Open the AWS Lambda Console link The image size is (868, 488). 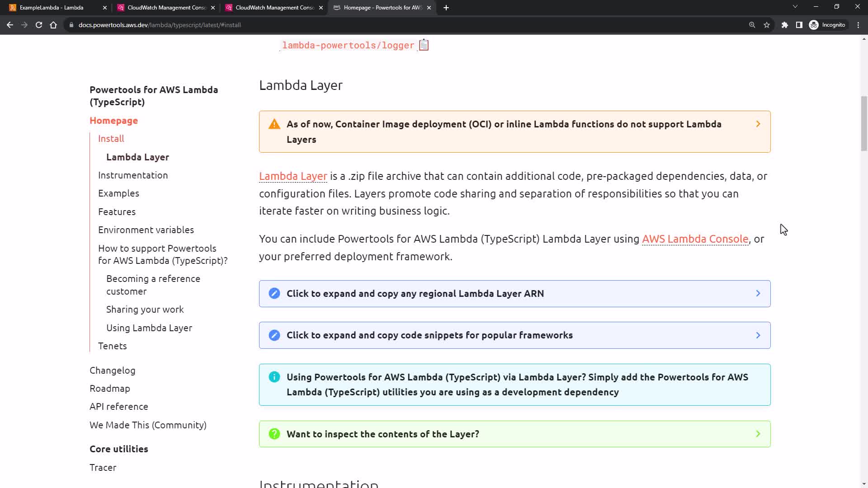click(695, 239)
